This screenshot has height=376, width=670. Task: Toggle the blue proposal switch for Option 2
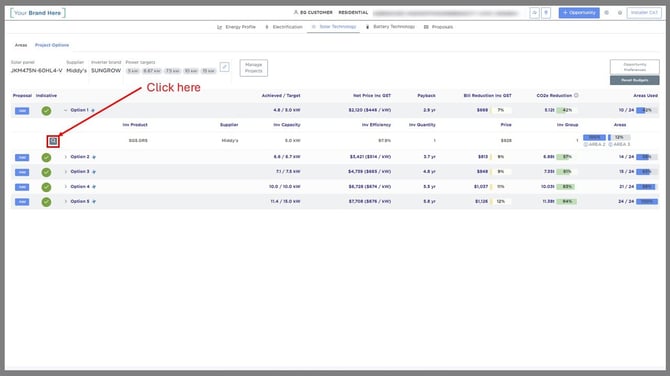coord(22,158)
